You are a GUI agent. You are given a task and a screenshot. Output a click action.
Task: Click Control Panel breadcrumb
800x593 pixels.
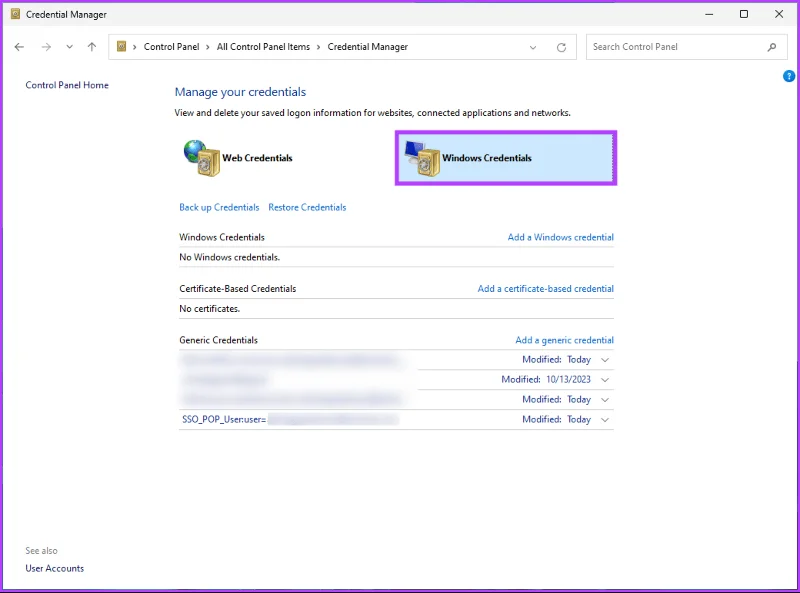(171, 47)
